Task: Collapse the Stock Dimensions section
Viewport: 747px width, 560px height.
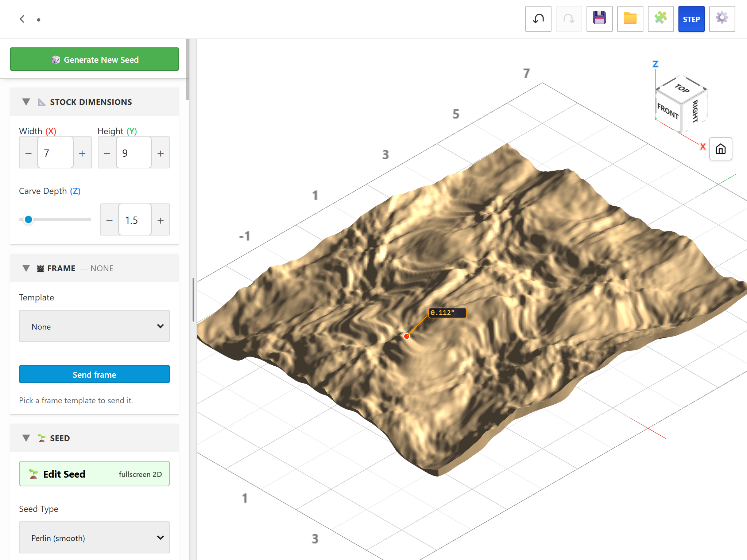Action: click(x=26, y=102)
